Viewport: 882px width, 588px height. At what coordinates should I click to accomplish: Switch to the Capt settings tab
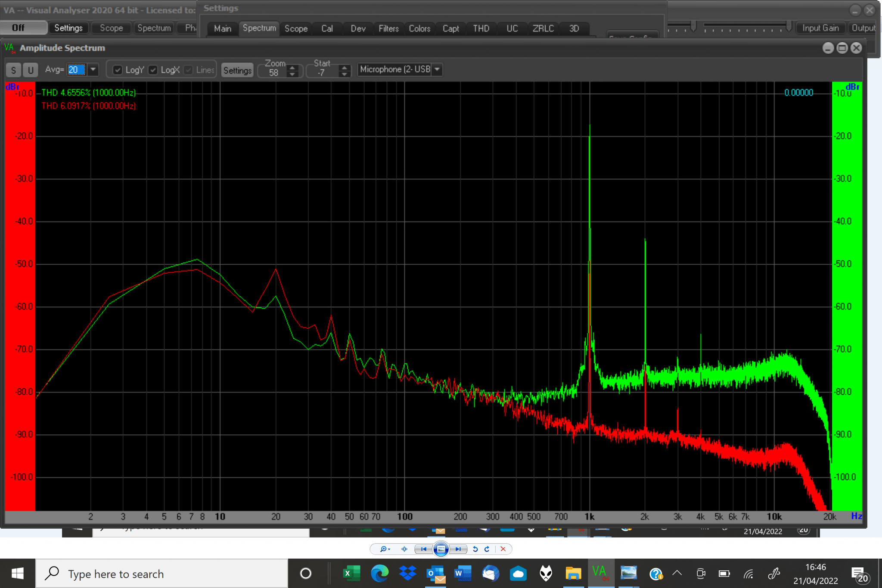[450, 28]
